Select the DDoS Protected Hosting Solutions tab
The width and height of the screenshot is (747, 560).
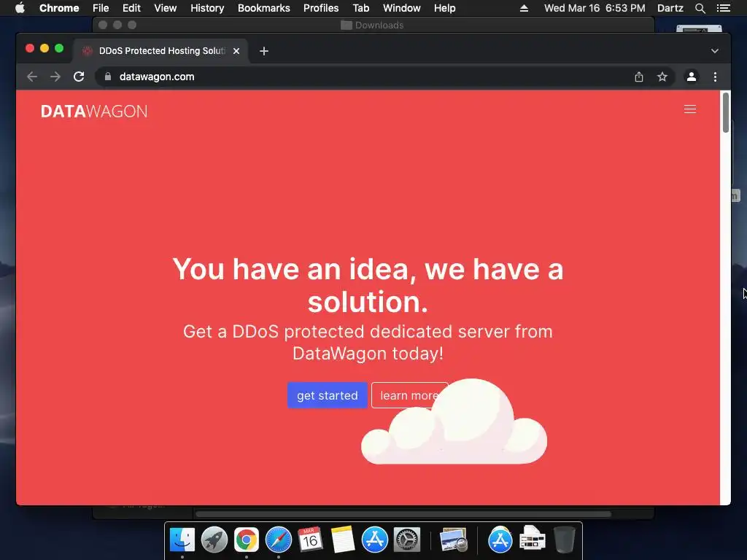pyautogui.click(x=160, y=51)
